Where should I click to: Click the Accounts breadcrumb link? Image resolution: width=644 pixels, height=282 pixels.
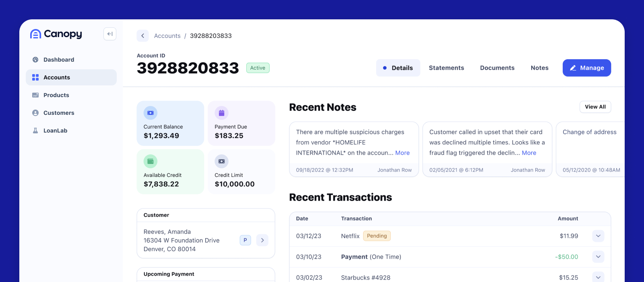click(167, 36)
